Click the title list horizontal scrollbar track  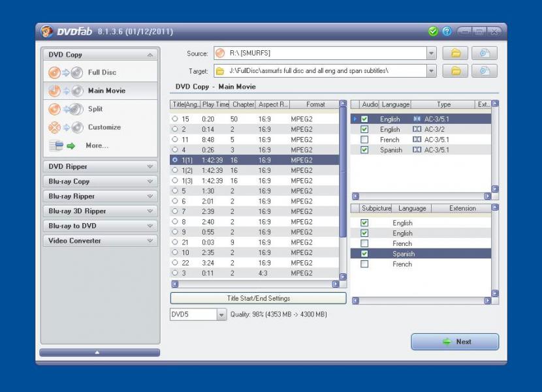(255, 284)
